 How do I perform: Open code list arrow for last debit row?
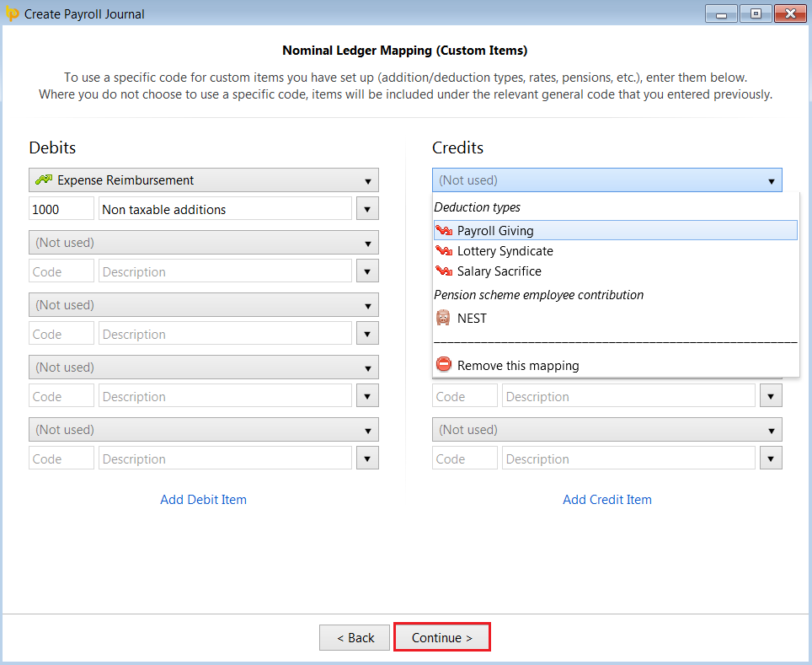click(x=367, y=459)
